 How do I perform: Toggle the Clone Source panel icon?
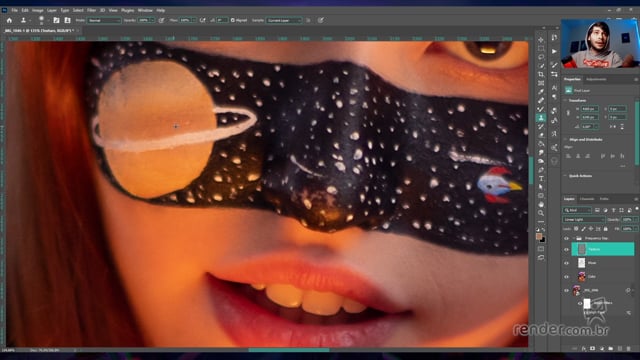click(67, 20)
